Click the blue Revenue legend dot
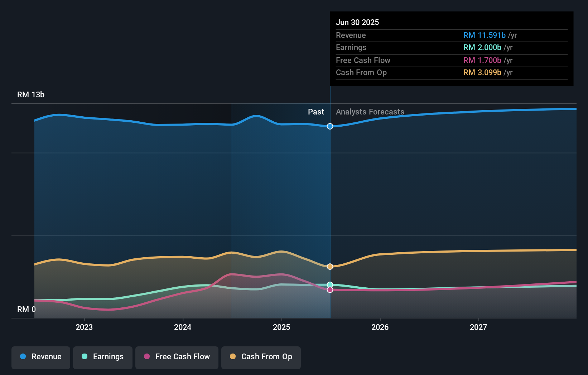 coord(23,357)
